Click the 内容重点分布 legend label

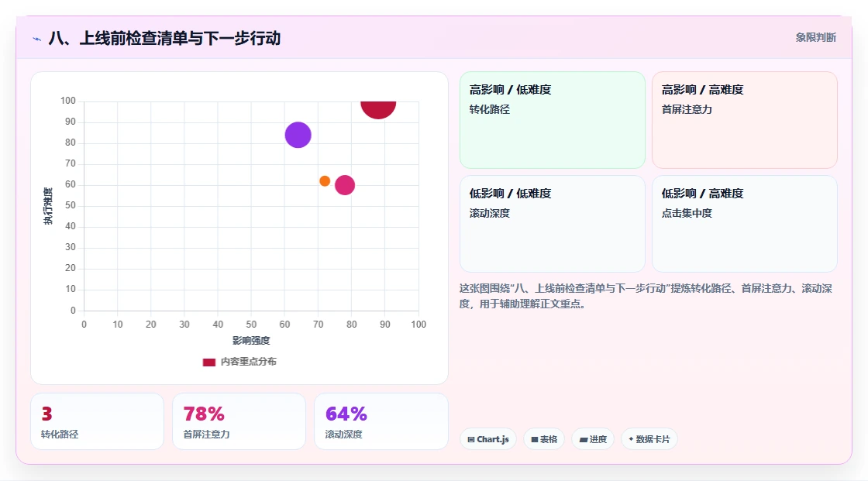pyautogui.click(x=249, y=362)
